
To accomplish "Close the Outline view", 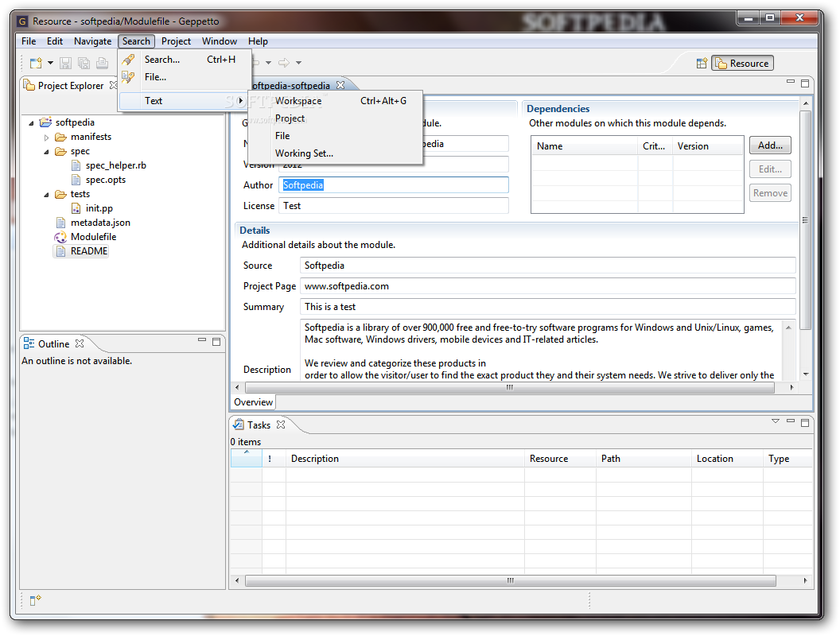I will [80, 343].
